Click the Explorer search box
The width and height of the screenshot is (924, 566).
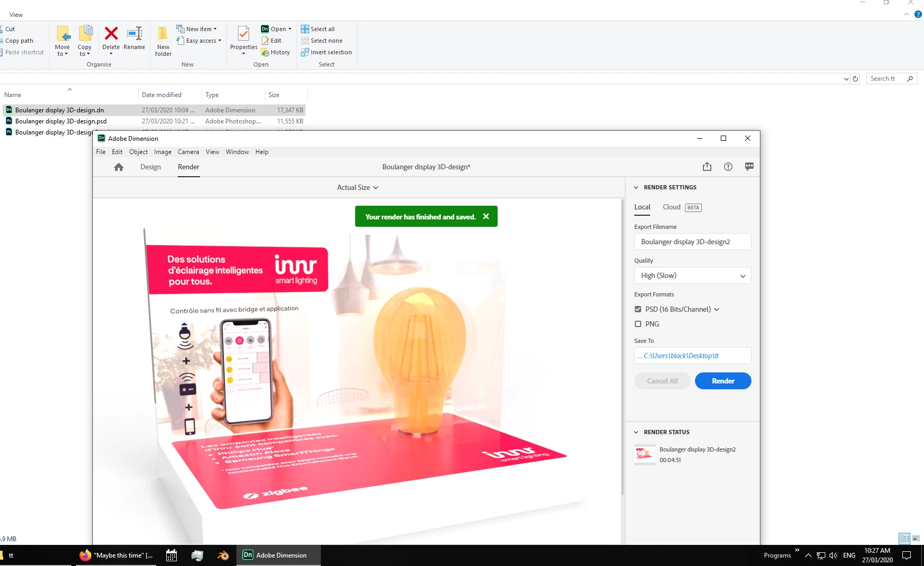click(891, 79)
